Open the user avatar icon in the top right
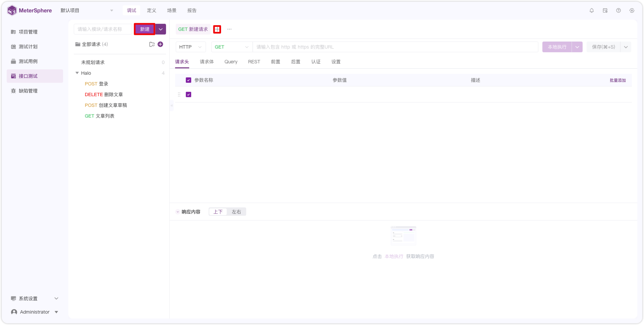 click(x=632, y=10)
